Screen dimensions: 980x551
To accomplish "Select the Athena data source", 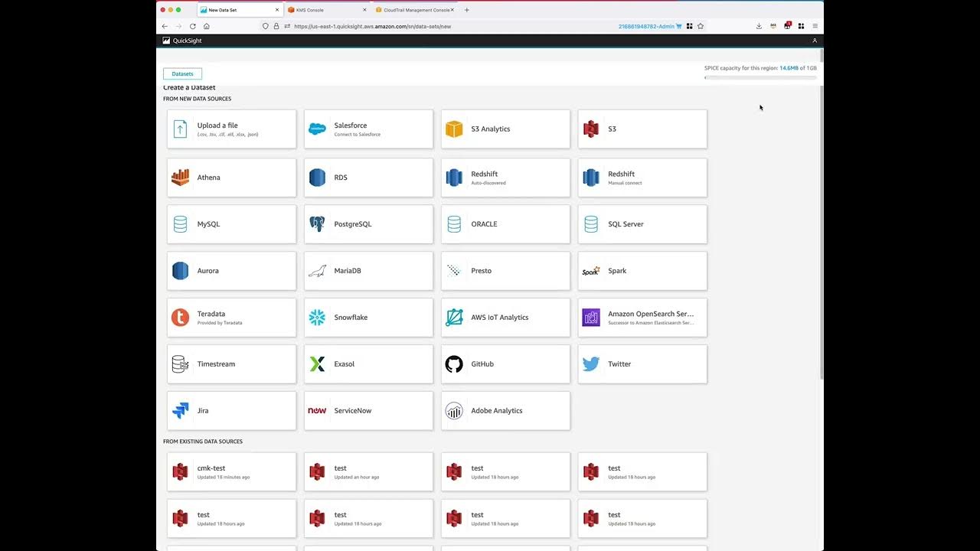I will 231,178.
